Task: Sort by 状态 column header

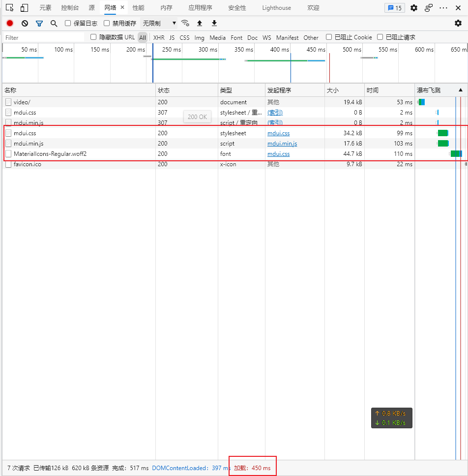Action: 186,90
